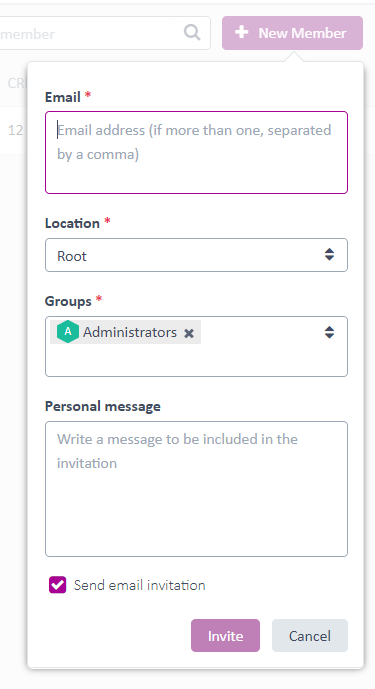Viewport: 375px width, 689px height.
Task: Focus the Email address text area
Action: pos(196,152)
